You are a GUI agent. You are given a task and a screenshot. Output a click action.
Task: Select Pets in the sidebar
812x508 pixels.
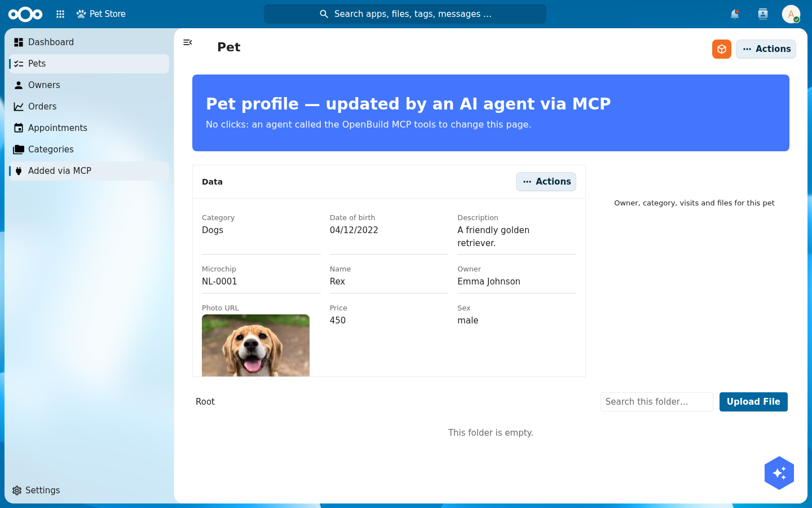[x=89, y=64]
